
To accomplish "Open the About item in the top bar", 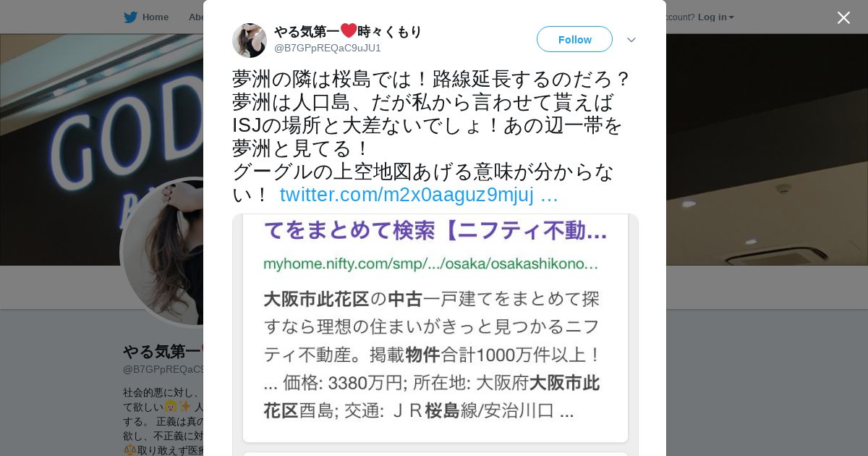I will pos(196,17).
